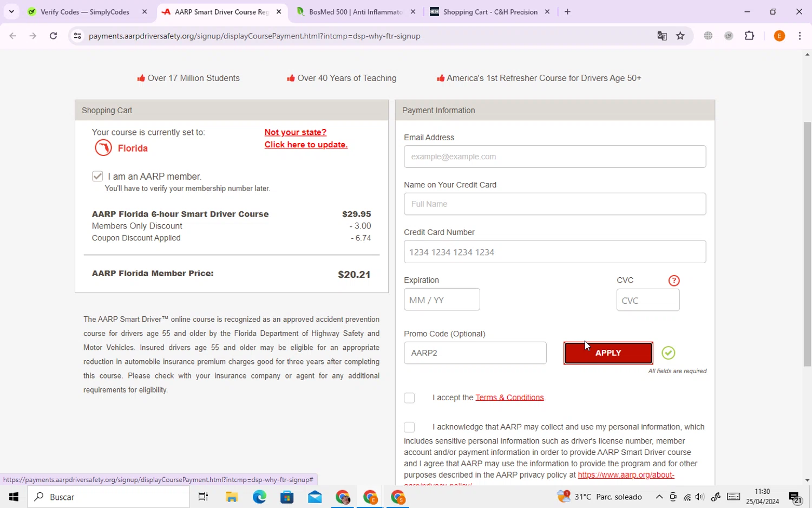812x508 pixels.
Task: Open the tab search dropdown arrow
Action: click(x=11, y=12)
